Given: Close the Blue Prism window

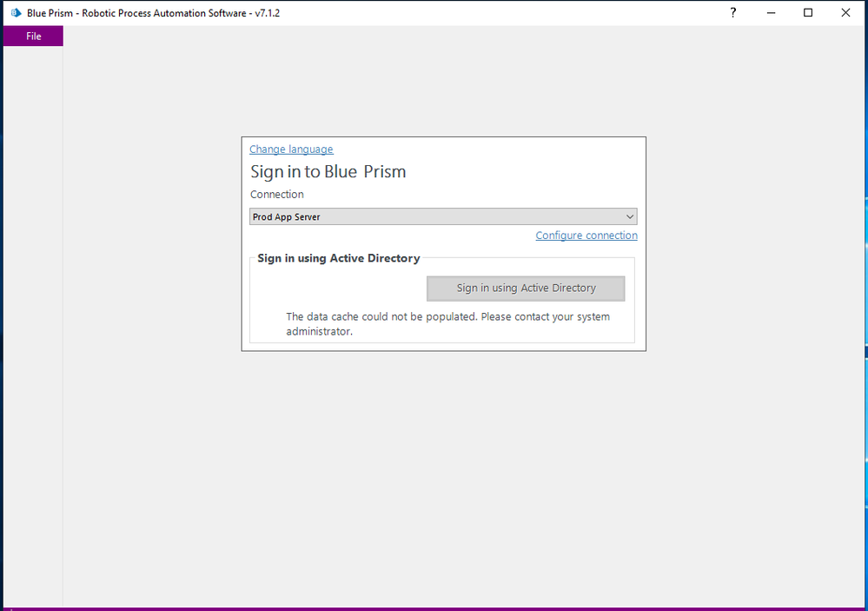Looking at the screenshot, I should 845,13.
